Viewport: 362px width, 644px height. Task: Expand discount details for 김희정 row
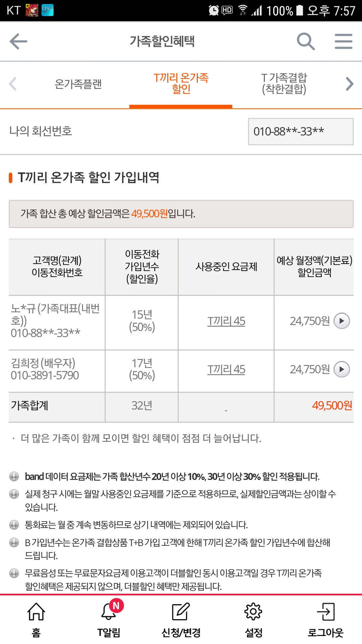click(342, 369)
